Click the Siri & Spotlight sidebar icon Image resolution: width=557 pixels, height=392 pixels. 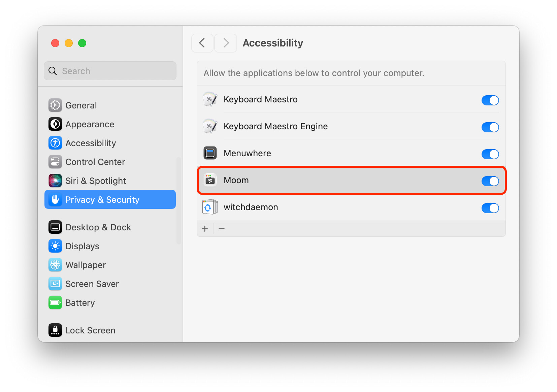[x=55, y=181]
